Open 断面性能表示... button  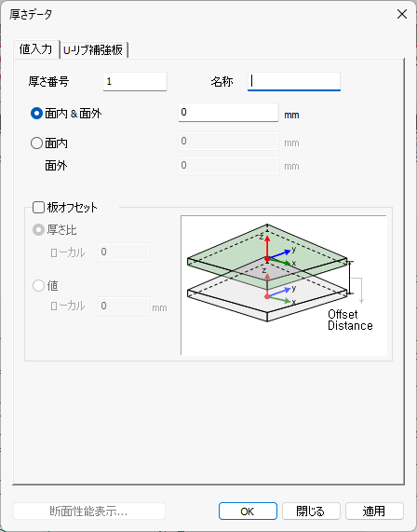pos(89,511)
